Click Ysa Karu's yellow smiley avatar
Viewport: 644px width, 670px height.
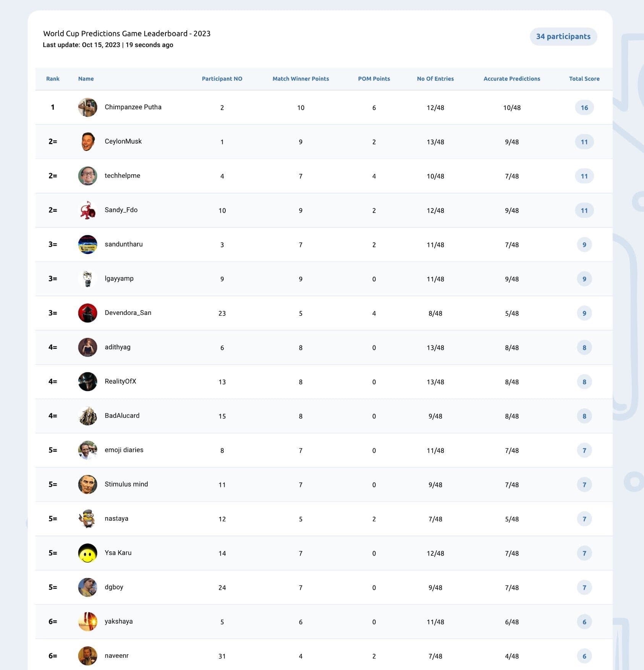87,553
